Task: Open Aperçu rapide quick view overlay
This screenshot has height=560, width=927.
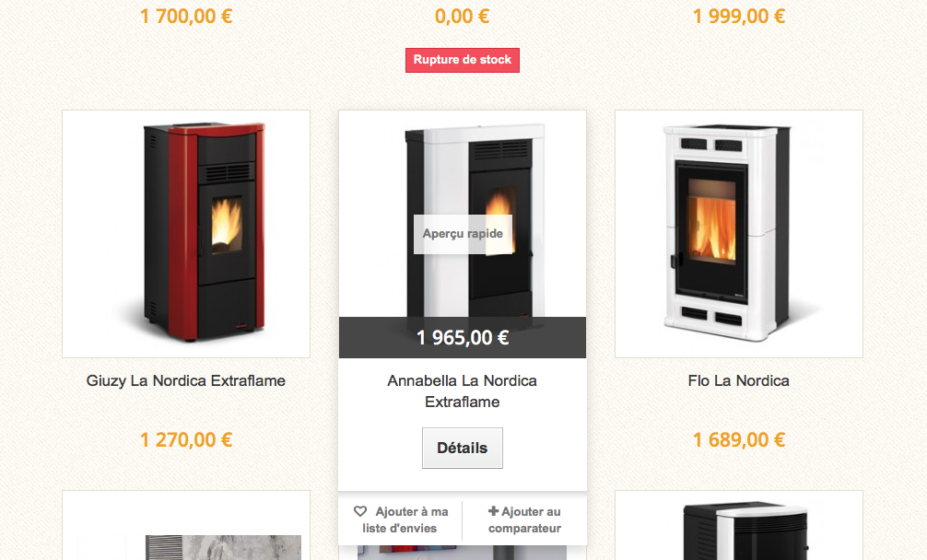Action: pyautogui.click(x=463, y=234)
